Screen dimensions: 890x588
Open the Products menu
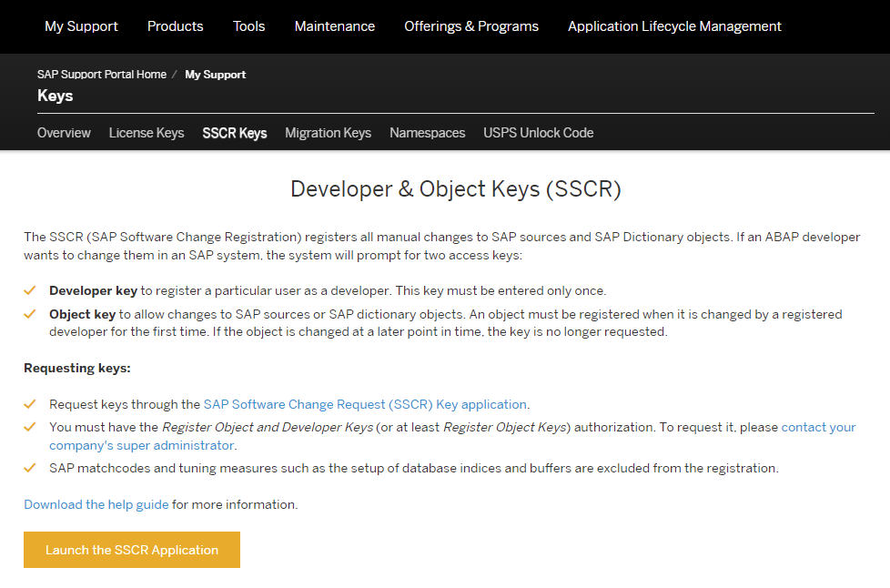coord(176,26)
